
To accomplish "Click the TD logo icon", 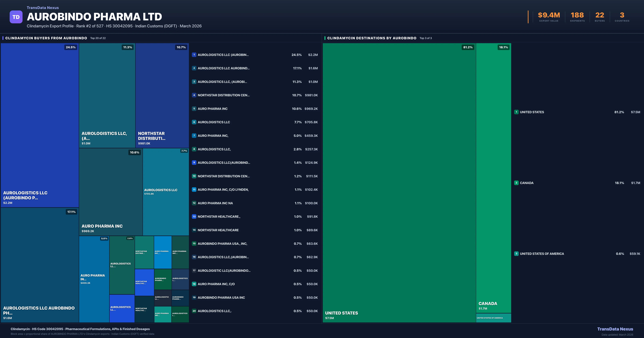I will point(16,17).
